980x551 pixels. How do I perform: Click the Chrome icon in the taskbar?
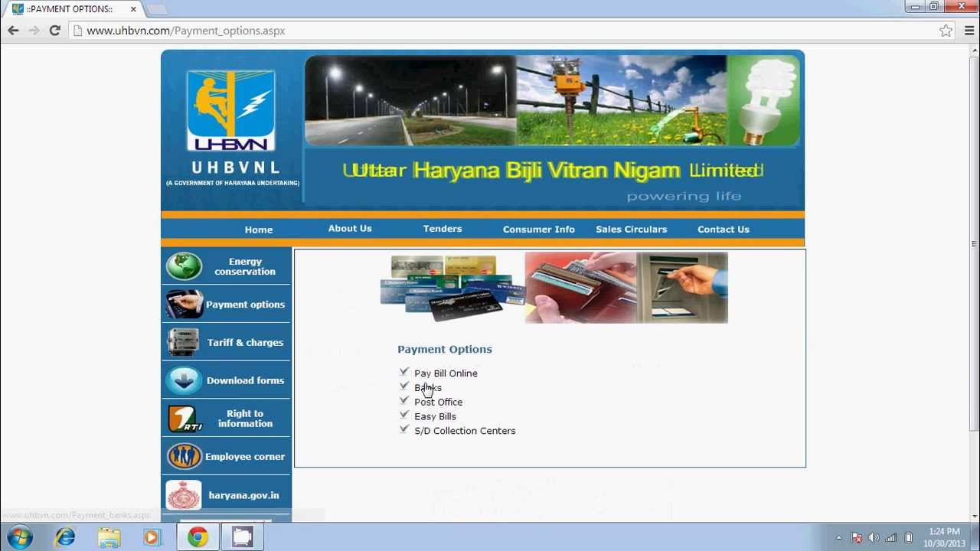click(198, 537)
